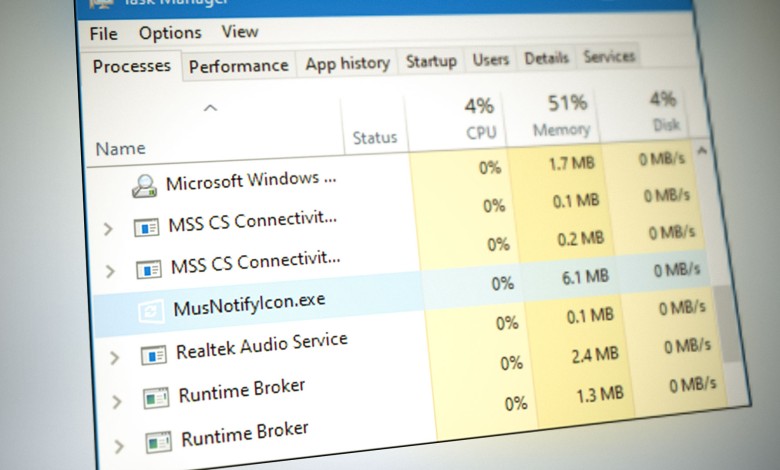
Task: Open the View menu
Action: pos(240,32)
